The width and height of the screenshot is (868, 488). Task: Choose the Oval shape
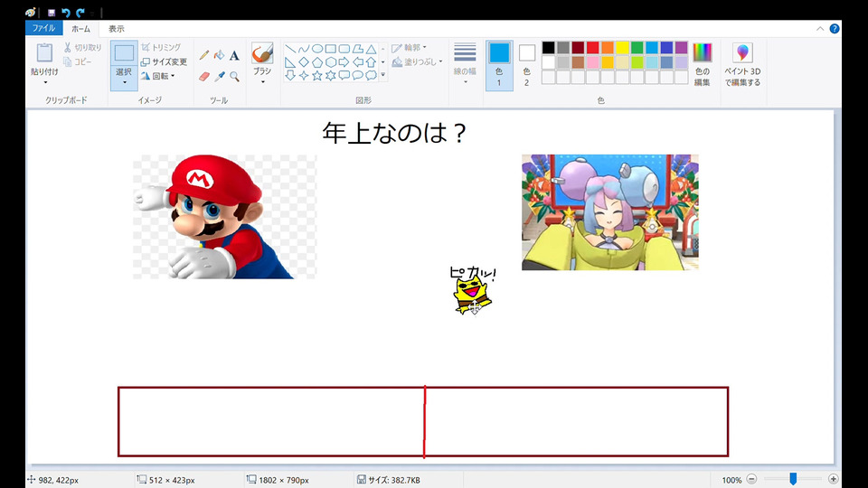tap(317, 49)
